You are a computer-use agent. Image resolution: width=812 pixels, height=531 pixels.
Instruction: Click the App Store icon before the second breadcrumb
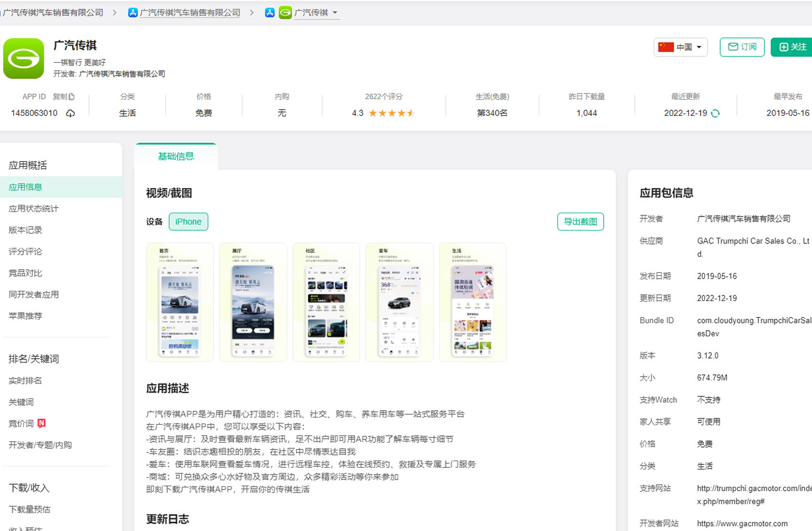[133, 12]
